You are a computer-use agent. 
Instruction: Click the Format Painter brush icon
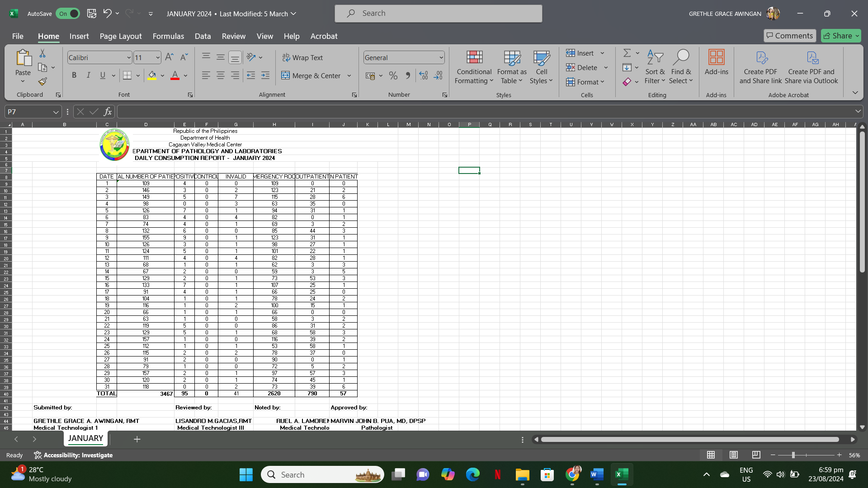pos(42,82)
